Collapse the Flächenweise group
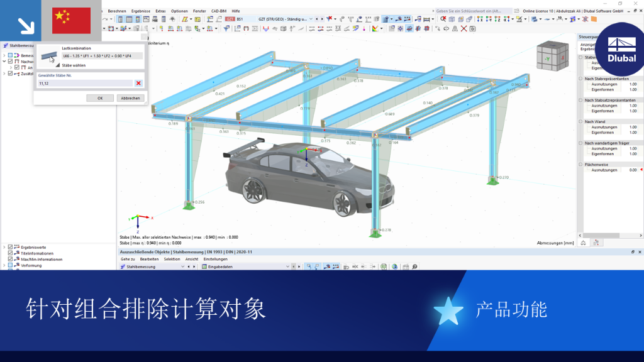The image size is (644, 362). (580, 165)
